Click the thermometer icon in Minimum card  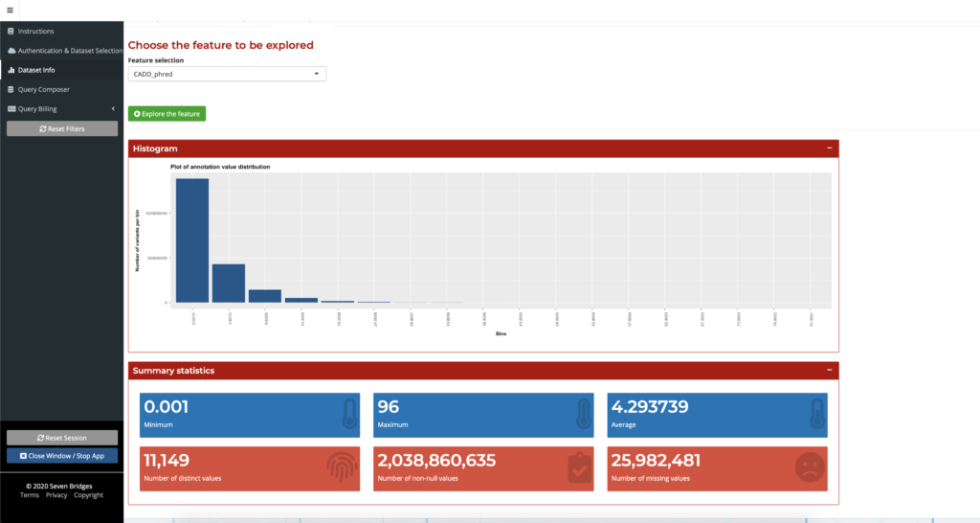pos(346,415)
